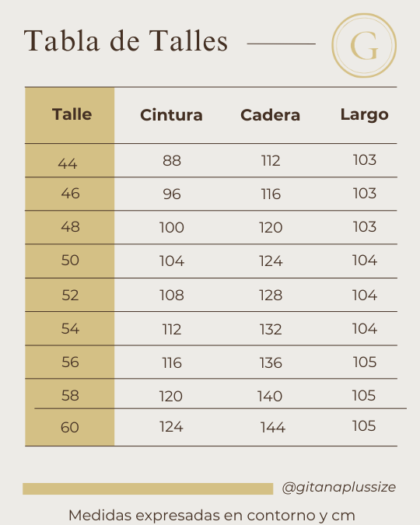Viewport: 420px width, 525px height.
Task: Select the Cintura column header
Action: click(x=171, y=115)
